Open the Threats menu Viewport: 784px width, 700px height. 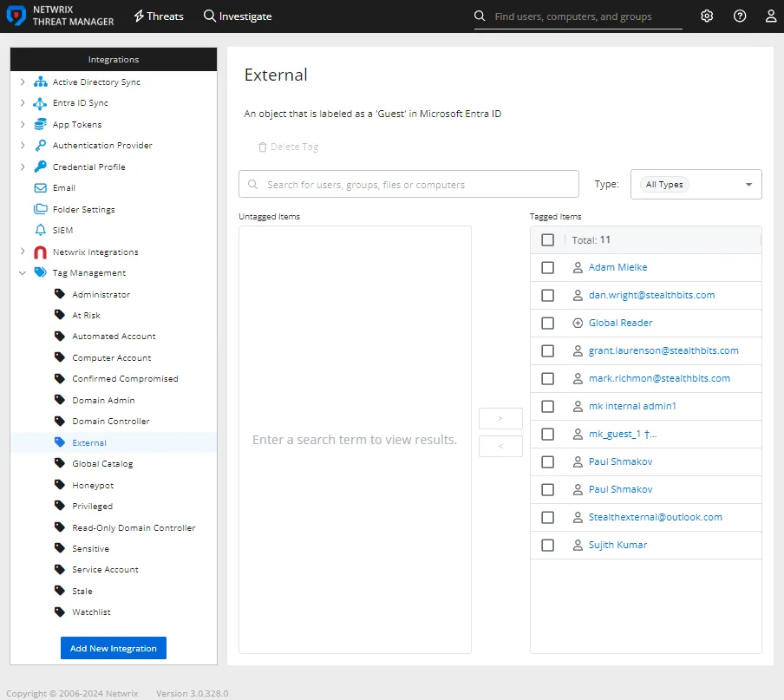[x=159, y=16]
